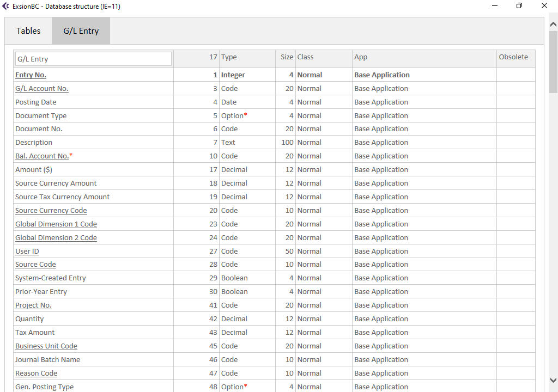This screenshot has width=558, height=392.
Task: Open the G/L Account No. link
Action: [x=41, y=89]
